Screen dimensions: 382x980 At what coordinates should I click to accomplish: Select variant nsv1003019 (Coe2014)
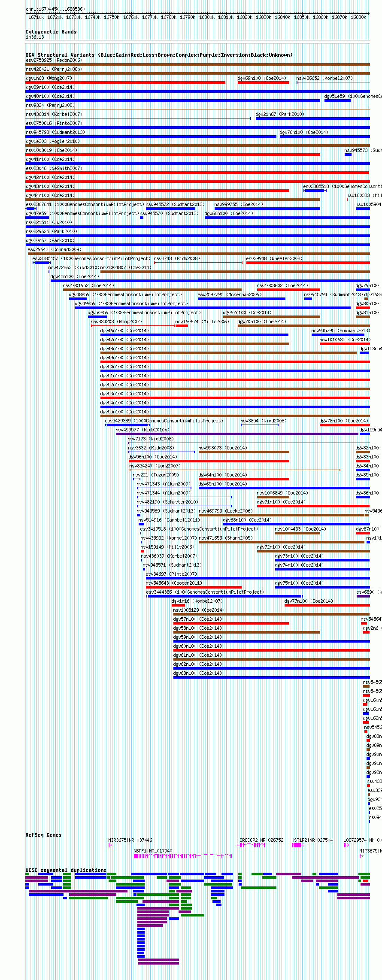[x=52, y=150]
